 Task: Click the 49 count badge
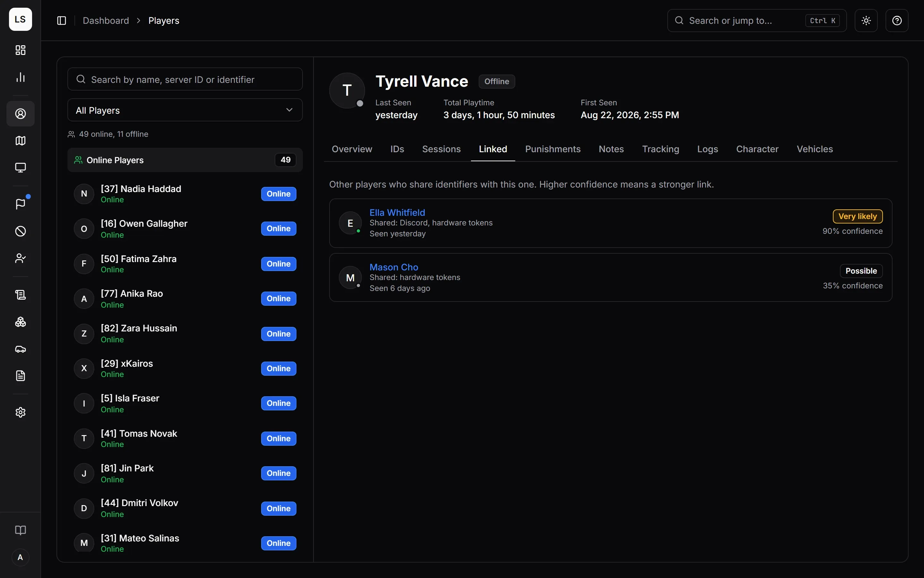click(285, 160)
